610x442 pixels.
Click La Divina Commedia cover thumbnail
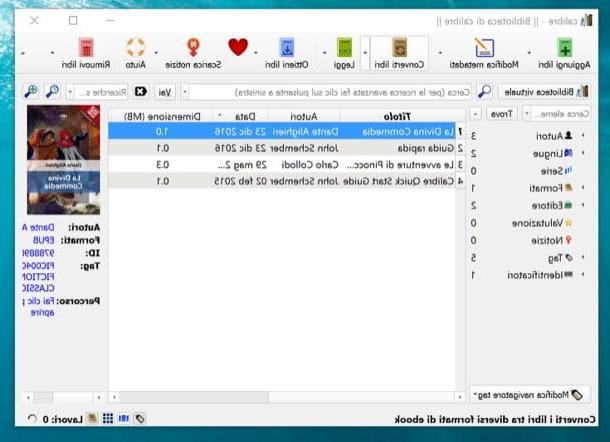click(63, 160)
